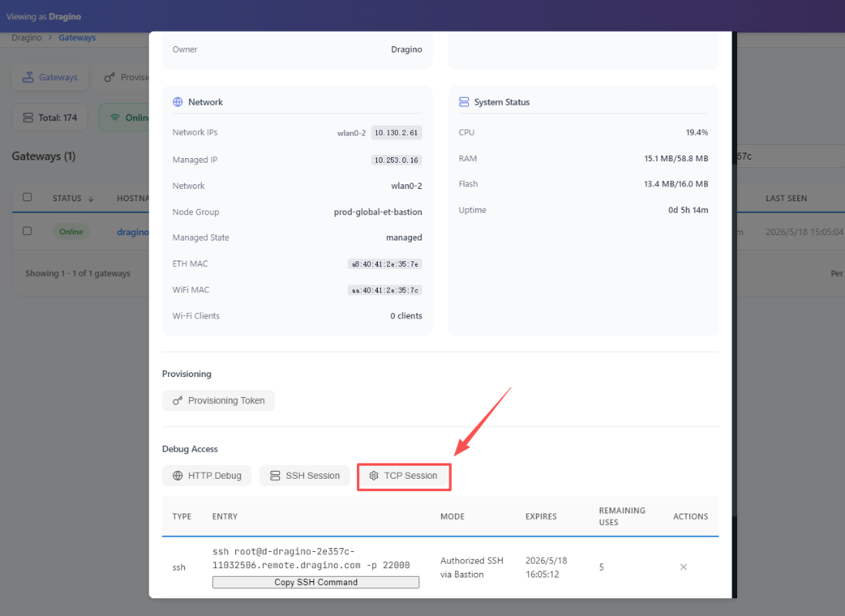Screen dimensions: 845x616
Task: Click the Gateways tab router icon
Action: (x=28, y=78)
